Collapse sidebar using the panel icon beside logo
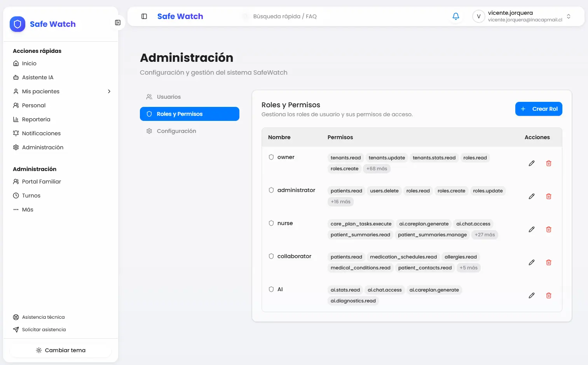The height and width of the screenshot is (365, 588). click(x=118, y=23)
